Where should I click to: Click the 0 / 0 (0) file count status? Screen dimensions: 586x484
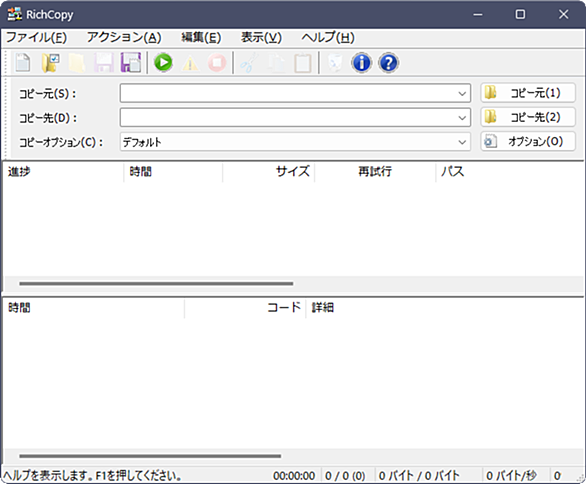click(345, 476)
